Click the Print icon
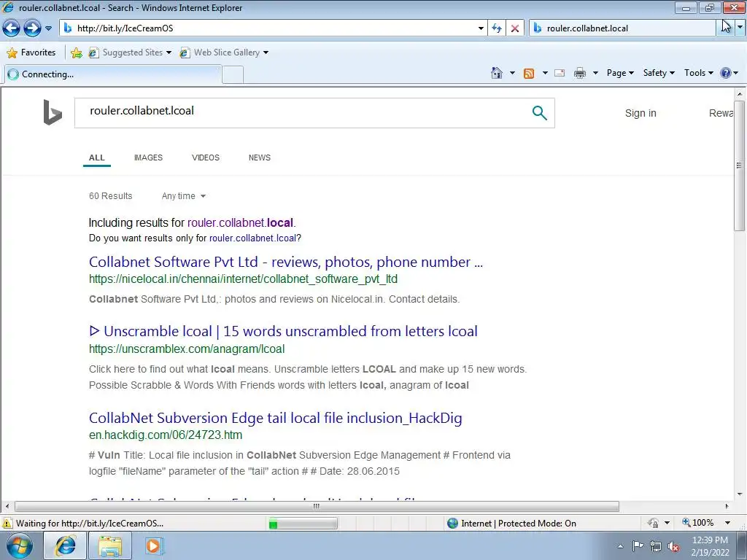The width and height of the screenshot is (747, 560). (x=580, y=73)
